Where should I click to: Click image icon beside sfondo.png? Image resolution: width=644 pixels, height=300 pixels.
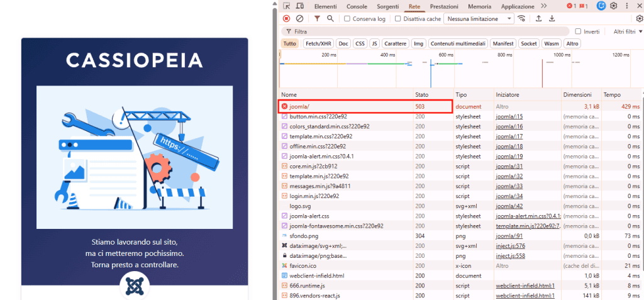point(285,236)
